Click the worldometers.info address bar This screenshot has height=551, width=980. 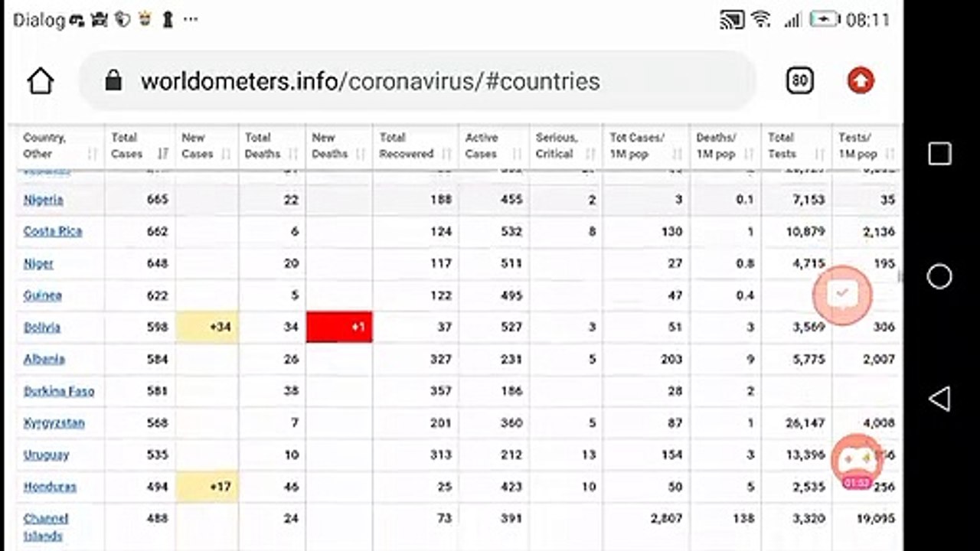tap(417, 81)
